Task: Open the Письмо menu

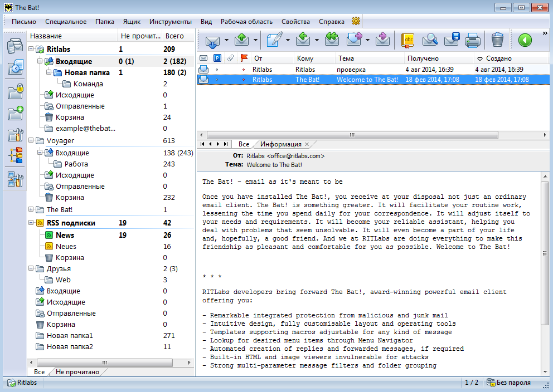Action: click(24, 22)
